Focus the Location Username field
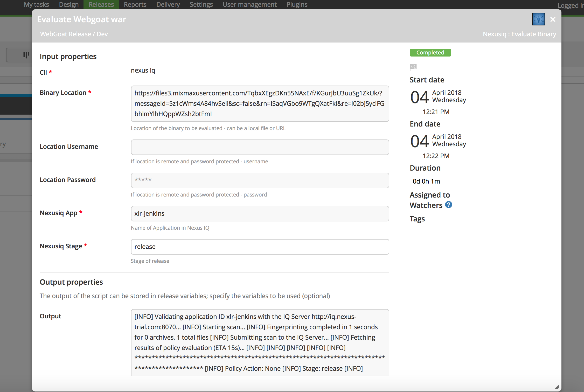The image size is (584, 392). click(260, 147)
